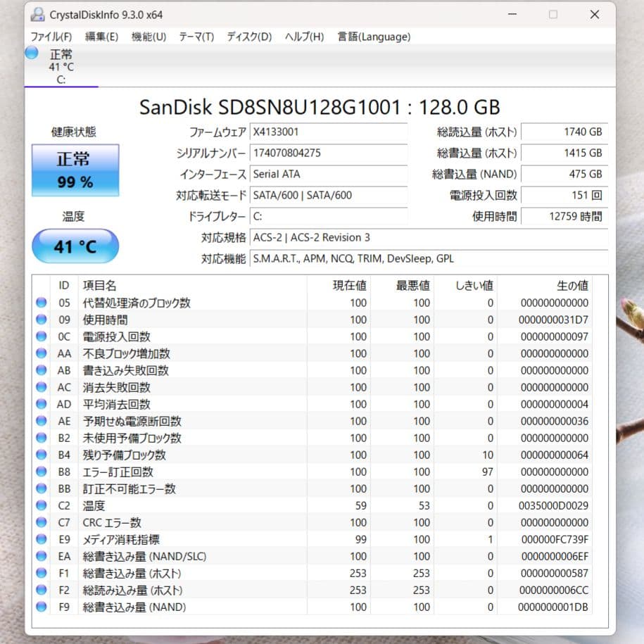Click status icon next to 訂正不可能エラー数

coord(41,488)
